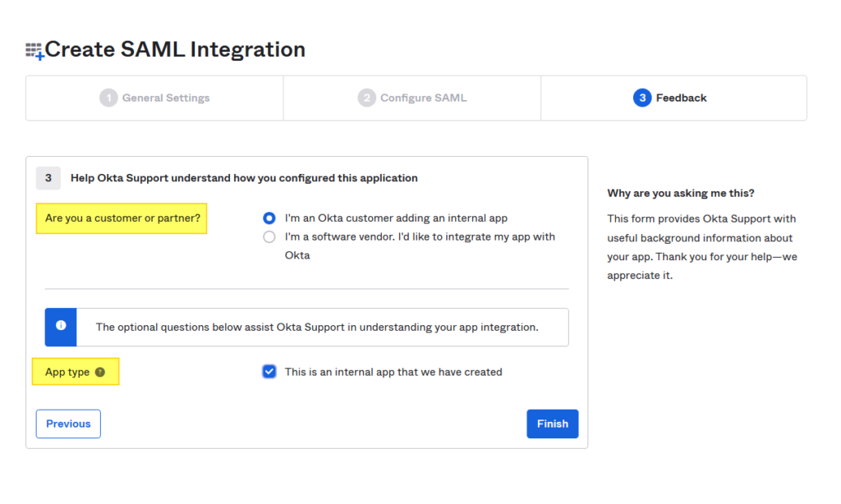This screenshot has width=841, height=504.
Task: Click the Finish button
Action: pyautogui.click(x=553, y=424)
